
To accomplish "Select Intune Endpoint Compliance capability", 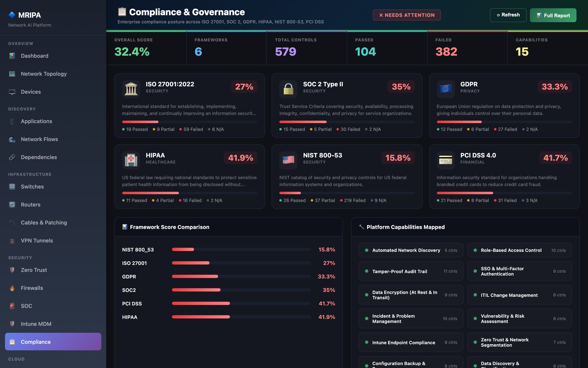I will 411,343.
